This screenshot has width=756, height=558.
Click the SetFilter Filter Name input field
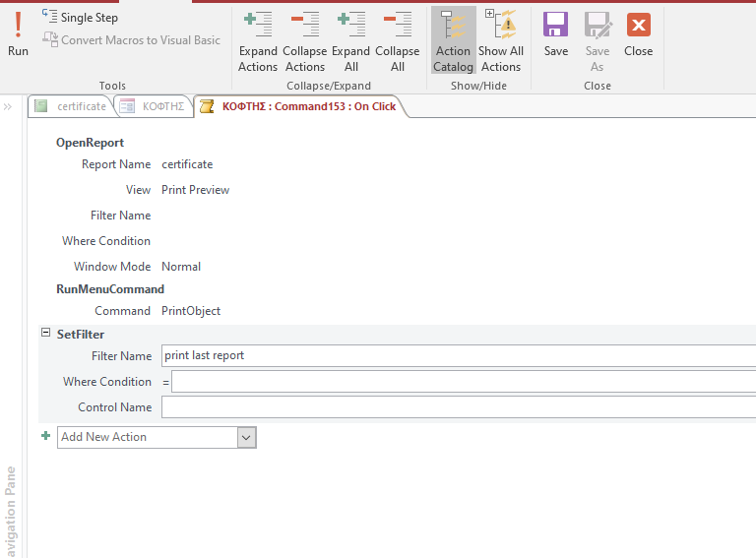point(459,356)
